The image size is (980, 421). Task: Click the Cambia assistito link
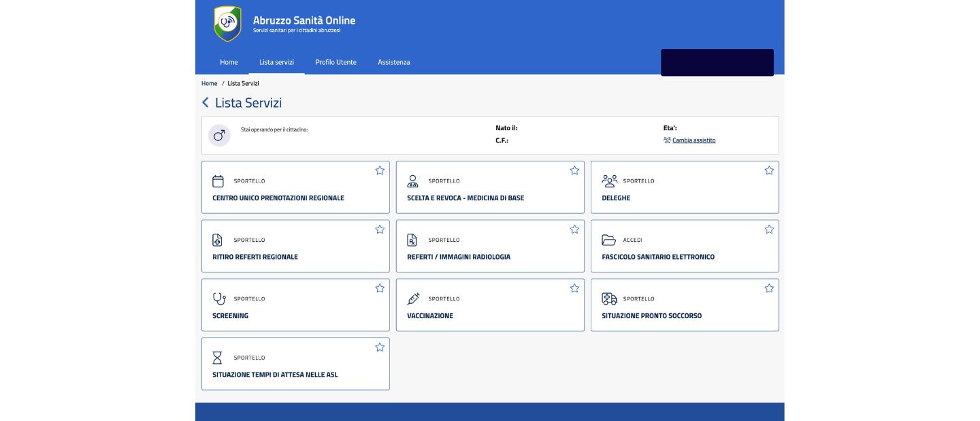coord(693,140)
